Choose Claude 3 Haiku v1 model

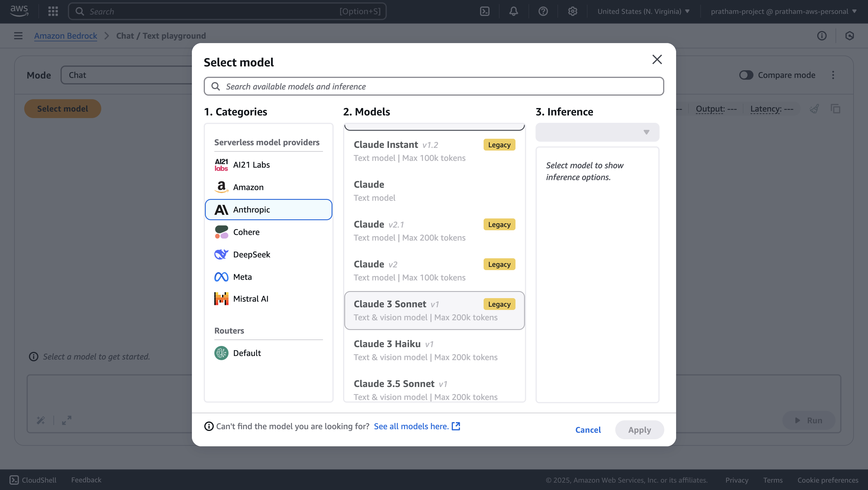pyautogui.click(x=434, y=350)
